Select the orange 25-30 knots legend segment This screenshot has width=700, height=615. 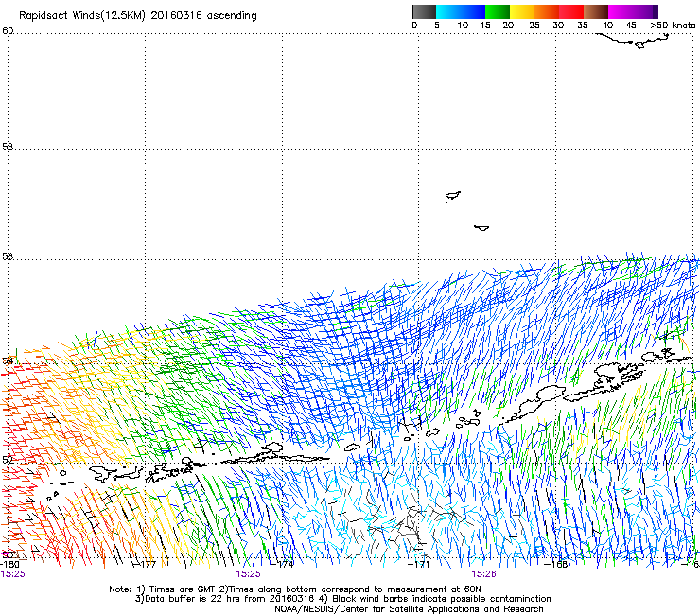tap(547, 11)
